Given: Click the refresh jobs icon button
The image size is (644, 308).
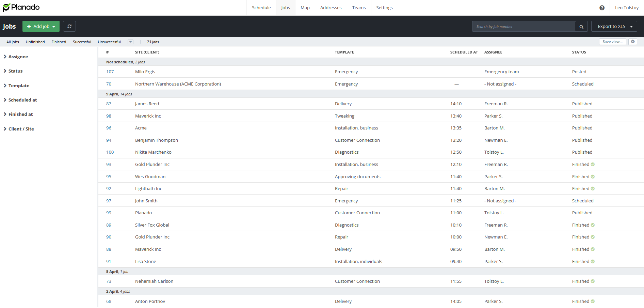Looking at the screenshot, I should tap(69, 26).
